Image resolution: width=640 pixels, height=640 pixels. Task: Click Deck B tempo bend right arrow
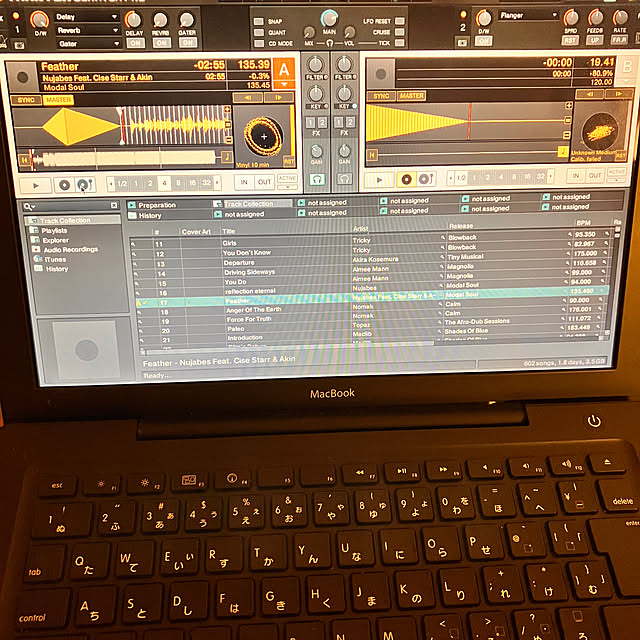(619, 94)
